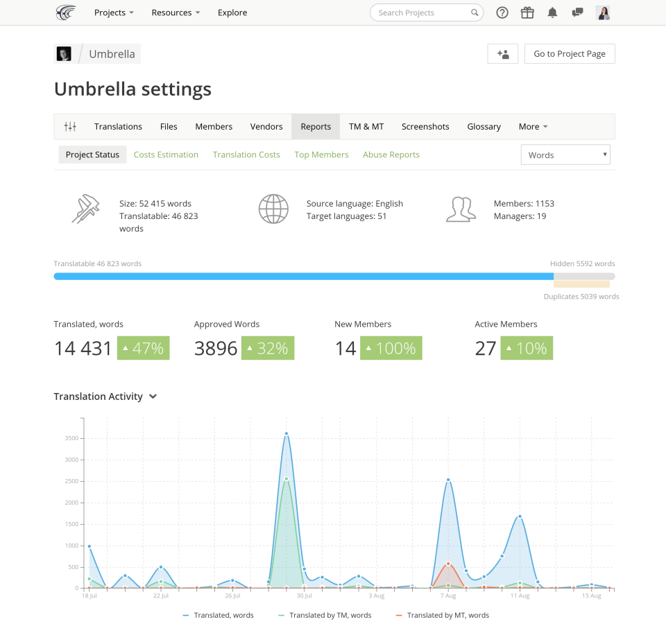Switch to the Members tab
The image size is (666, 644).
pos(214,126)
